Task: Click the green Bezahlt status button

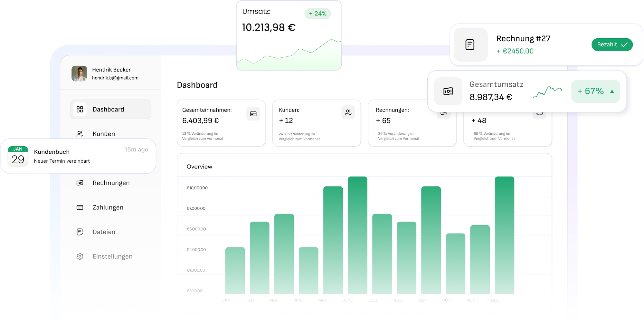Action: [x=612, y=45]
